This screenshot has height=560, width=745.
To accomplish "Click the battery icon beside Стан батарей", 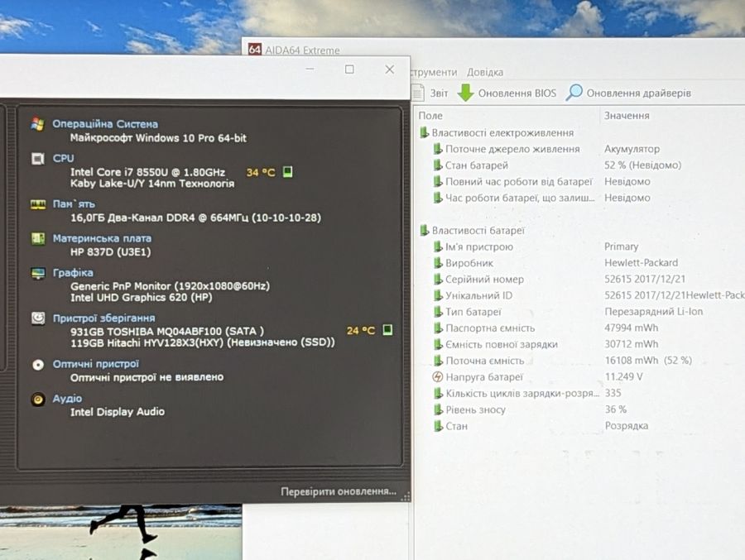I will point(438,165).
